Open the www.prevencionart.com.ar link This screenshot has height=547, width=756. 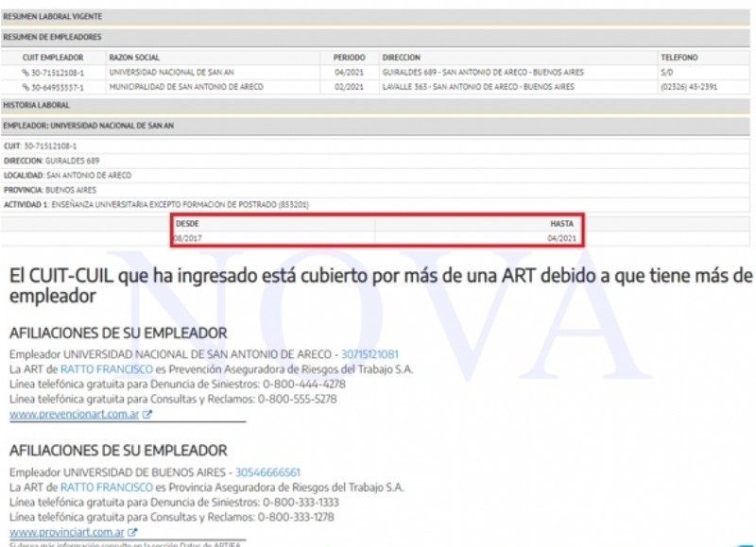click(x=75, y=414)
